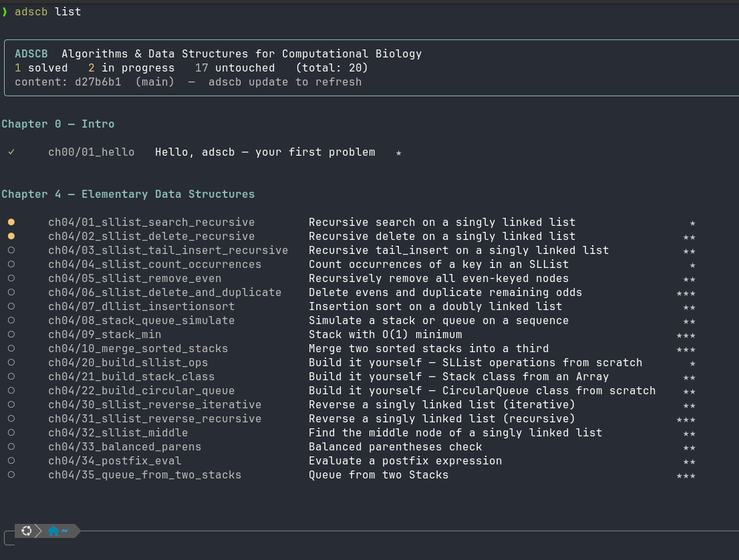Click the three-star rating for ch04/09_stack_min
Screen dimensions: 739x560
(686, 335)
